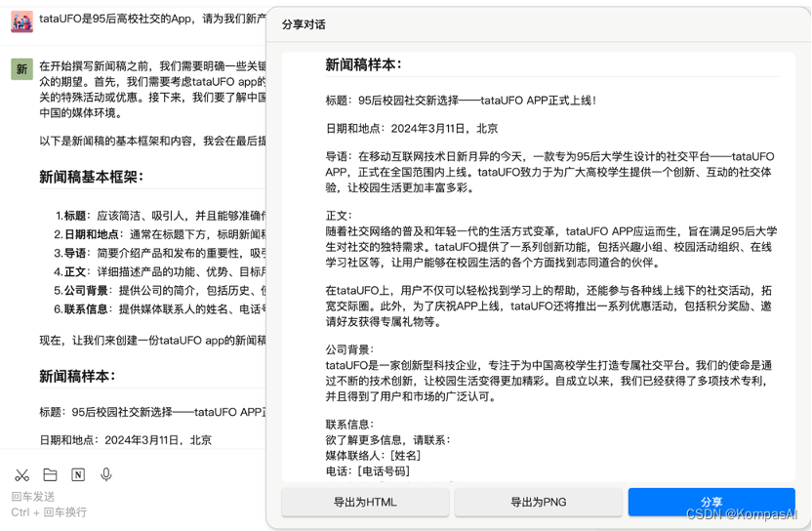Click the headline line starting 标题：95后校园社交新选择 in dialog

(461, 101)
